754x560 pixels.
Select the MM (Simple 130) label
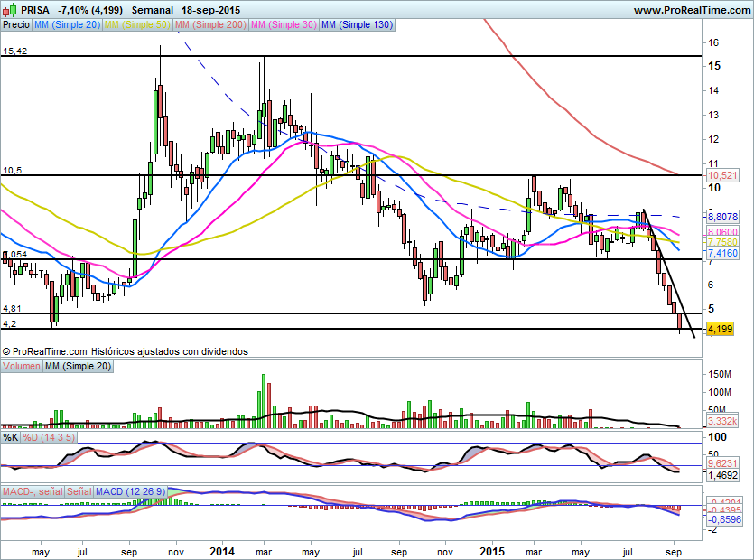point(358,24)
